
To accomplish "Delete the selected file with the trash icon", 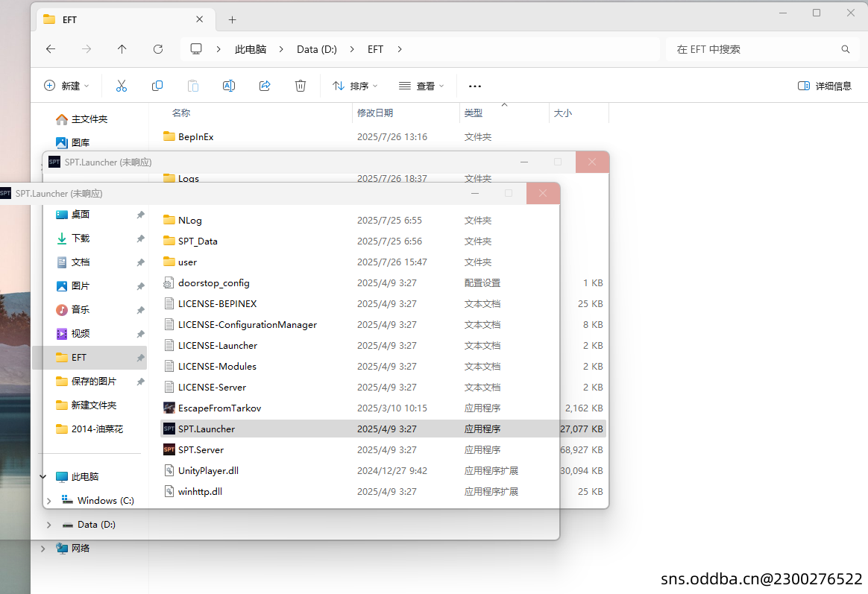I will pyautogui.click(x=300, y=86).
